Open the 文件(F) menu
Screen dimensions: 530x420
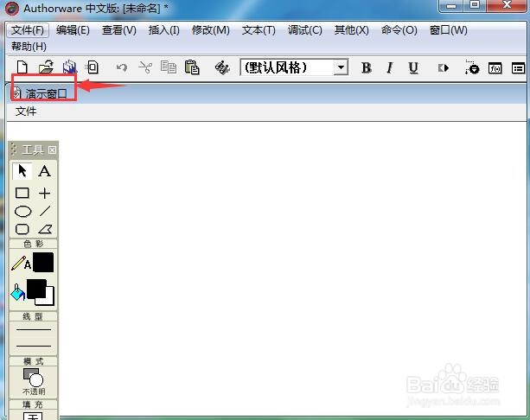(x=28, y=30)
